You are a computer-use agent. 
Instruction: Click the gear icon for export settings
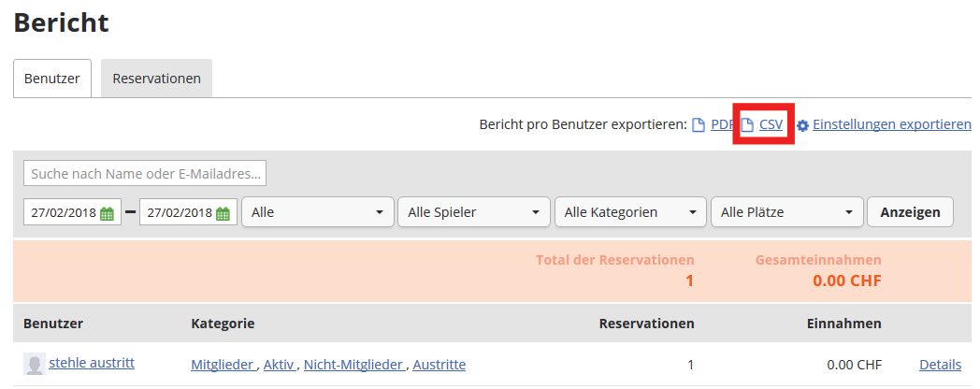802,125
